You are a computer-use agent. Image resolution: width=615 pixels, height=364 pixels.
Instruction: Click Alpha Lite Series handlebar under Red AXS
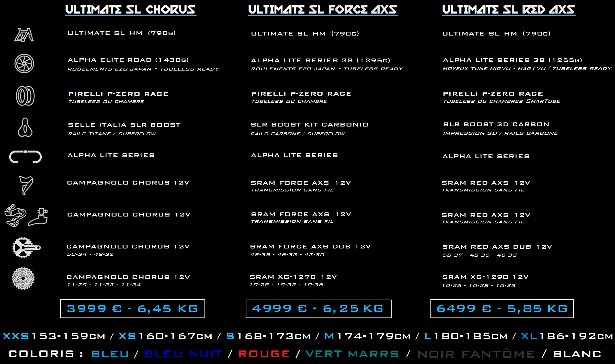[x=486, y=156]
